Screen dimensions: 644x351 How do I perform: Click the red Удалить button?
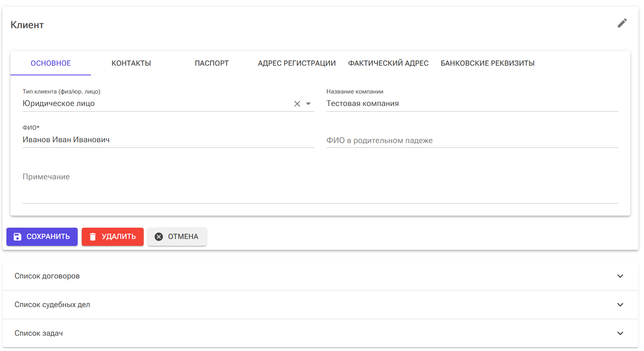(x=113, y=237)
